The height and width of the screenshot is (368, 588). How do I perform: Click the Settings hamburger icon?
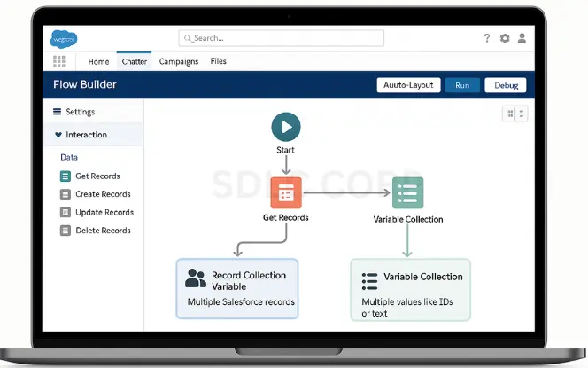coord(57,112)
